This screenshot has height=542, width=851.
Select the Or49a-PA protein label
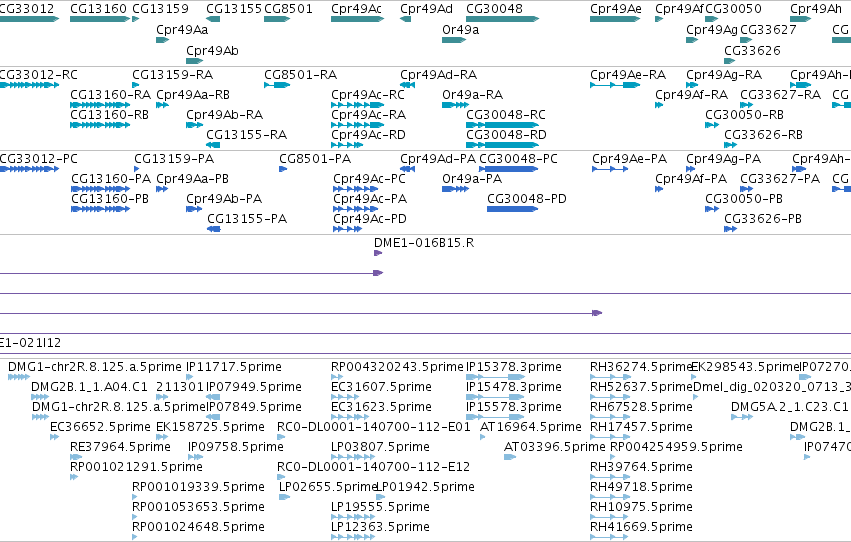click(472, 178)
